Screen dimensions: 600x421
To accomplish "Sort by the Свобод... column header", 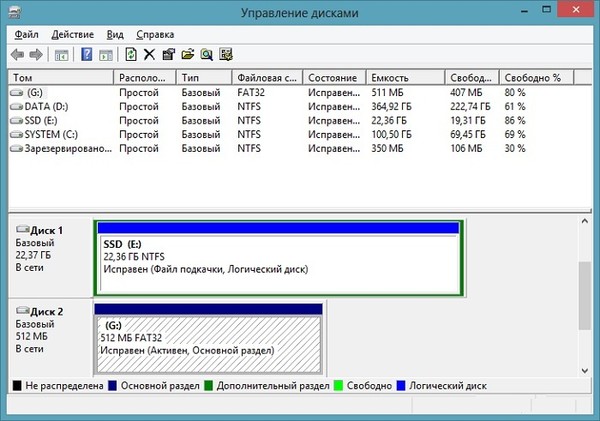I will pos(472,78).
